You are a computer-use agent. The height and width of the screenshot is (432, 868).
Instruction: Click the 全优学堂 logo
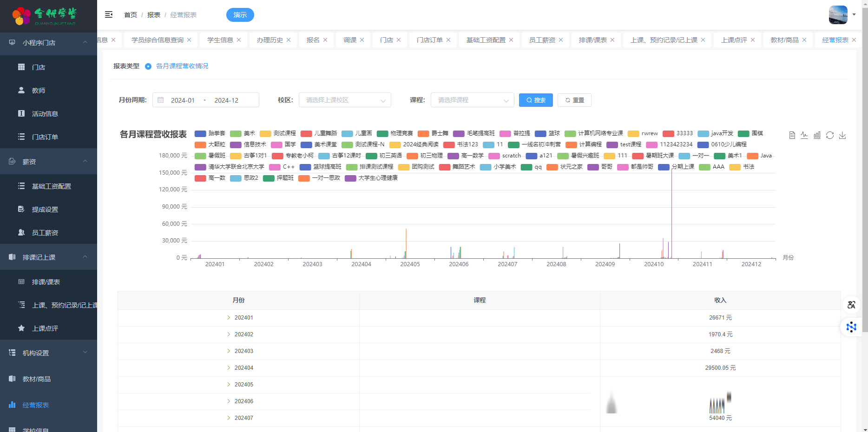click(x=45, y=16)
